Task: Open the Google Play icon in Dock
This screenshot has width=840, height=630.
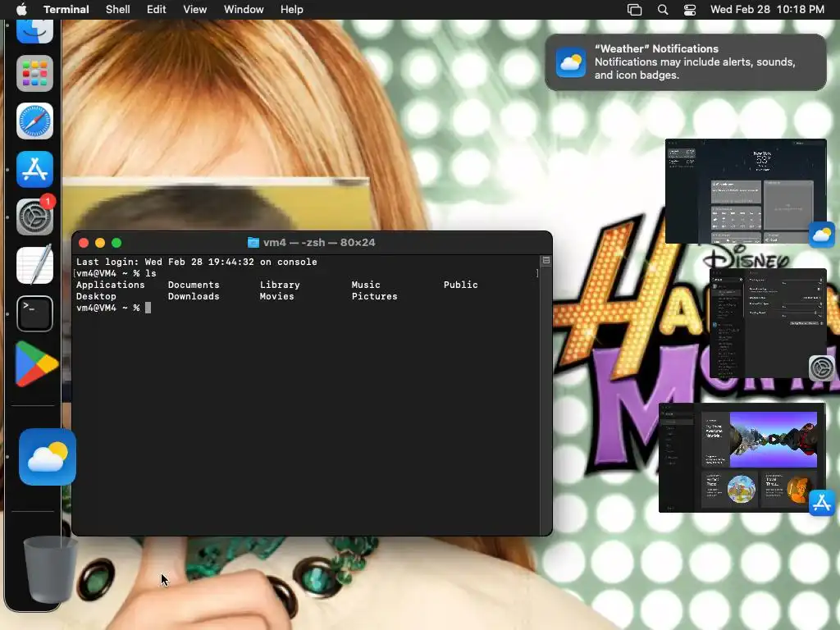Action: (36, 363)
